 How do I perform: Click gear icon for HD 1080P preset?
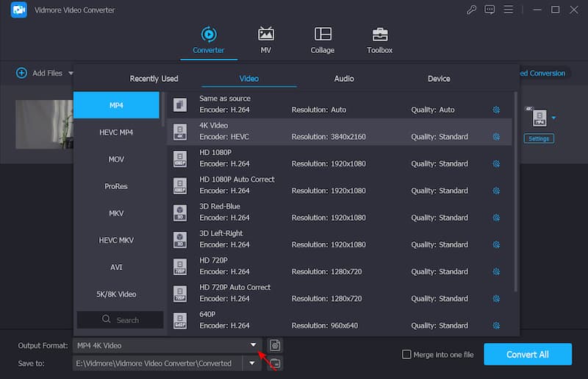(496, 164)
